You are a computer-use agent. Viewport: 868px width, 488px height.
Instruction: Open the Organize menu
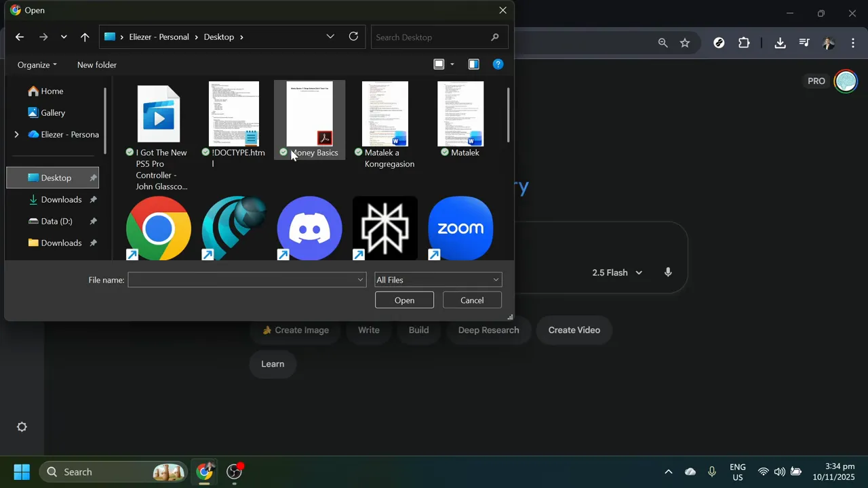point(37,65)
